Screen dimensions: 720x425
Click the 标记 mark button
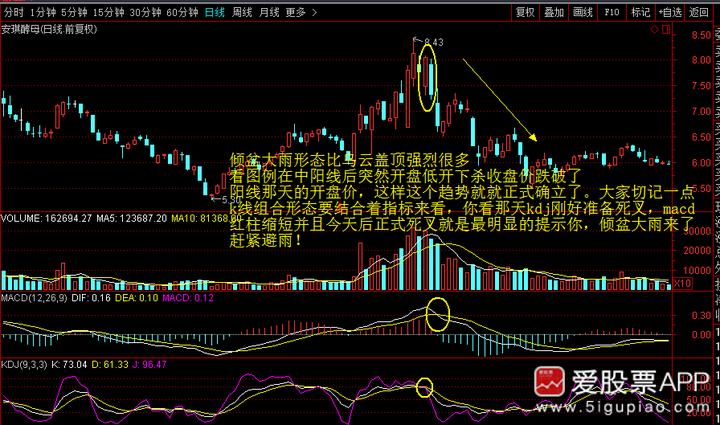pos(641,12)
